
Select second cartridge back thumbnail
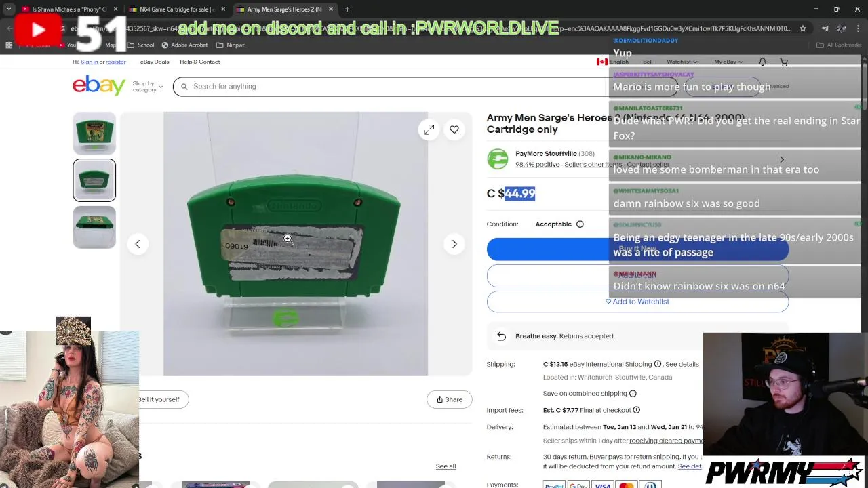click(94, 180)
